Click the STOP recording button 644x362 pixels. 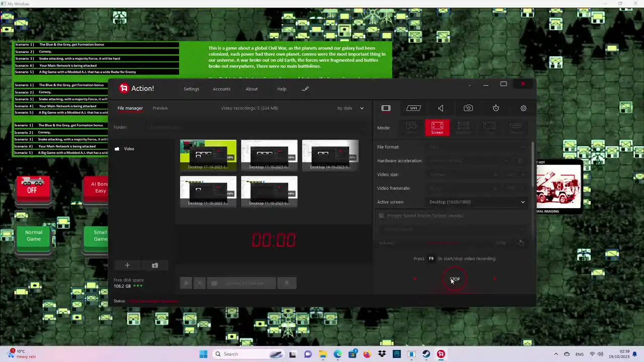click(455, 280)
